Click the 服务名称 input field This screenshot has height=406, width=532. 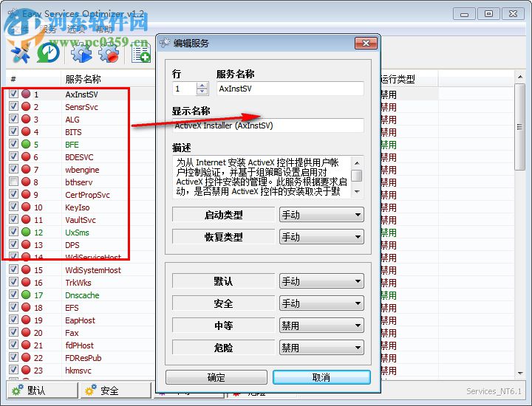[x=290, y=89]
